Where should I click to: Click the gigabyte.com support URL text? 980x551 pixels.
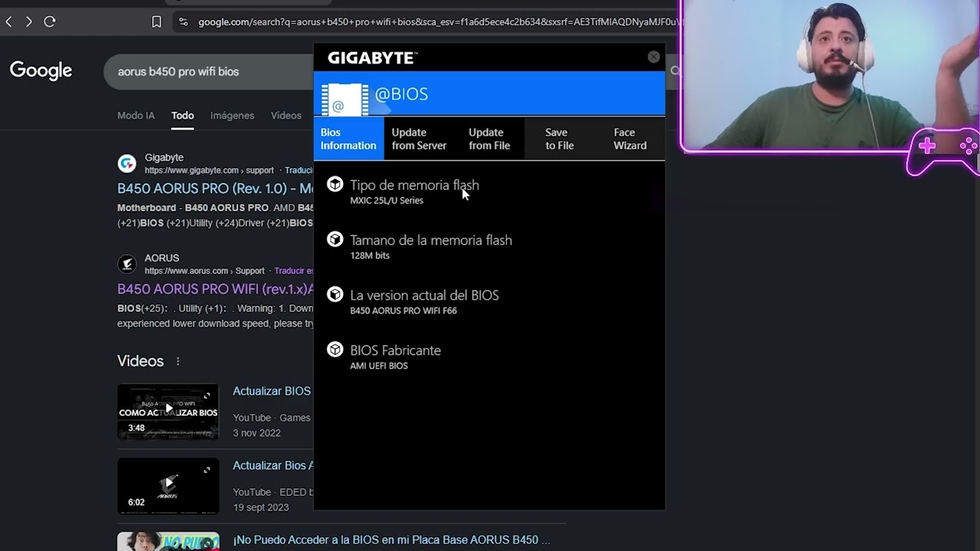click(209, 171)
